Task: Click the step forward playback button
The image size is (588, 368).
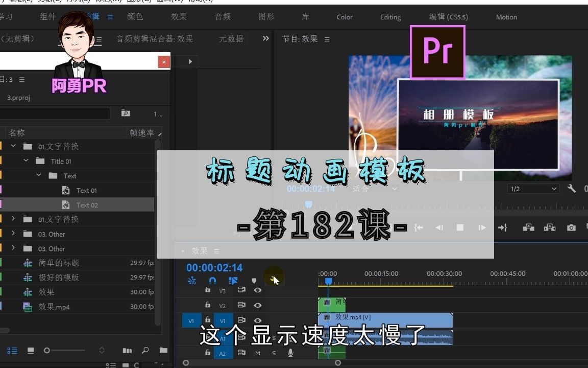Action: [483, 227]
